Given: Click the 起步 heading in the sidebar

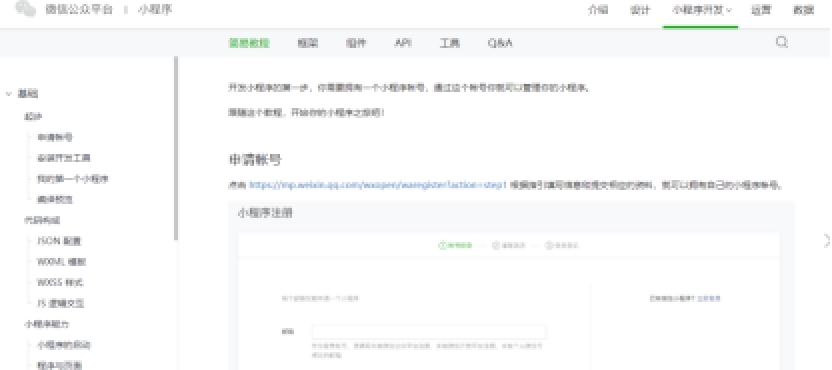Looking at the screenshot, I should 33,116.
